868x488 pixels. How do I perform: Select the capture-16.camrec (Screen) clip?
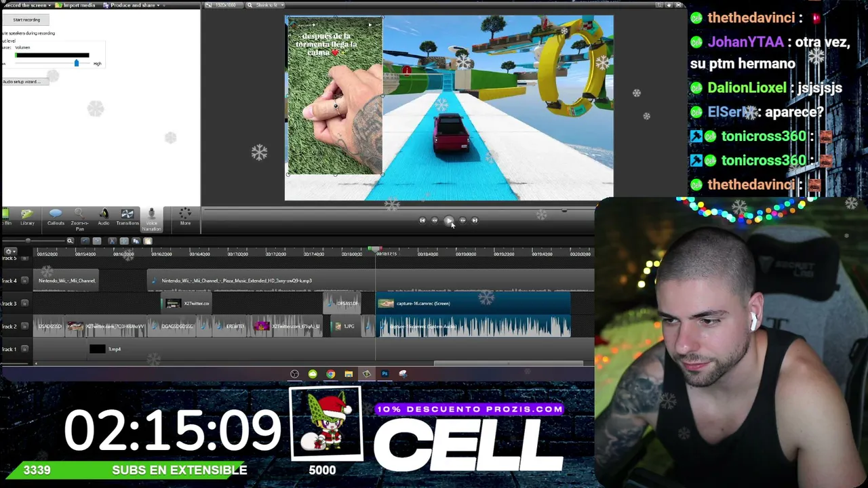click(473, 303)
